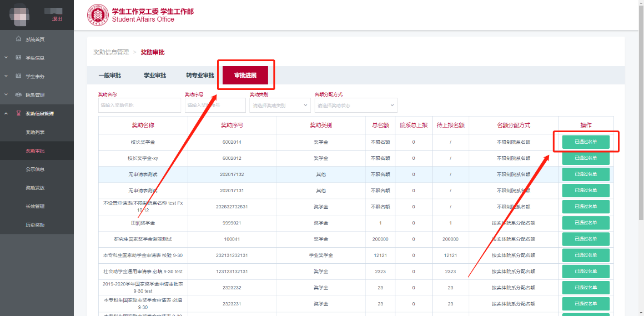This screenshot has height=316, width=644.
Task: Collapse the 奖助信息管理 sidebar section chevron
Action: point(6,113)
